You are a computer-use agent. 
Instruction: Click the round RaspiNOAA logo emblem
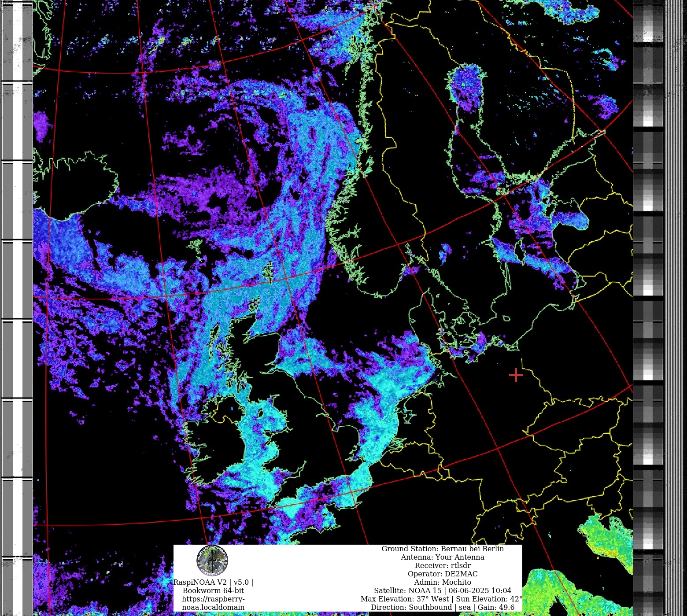coord(212,560)
